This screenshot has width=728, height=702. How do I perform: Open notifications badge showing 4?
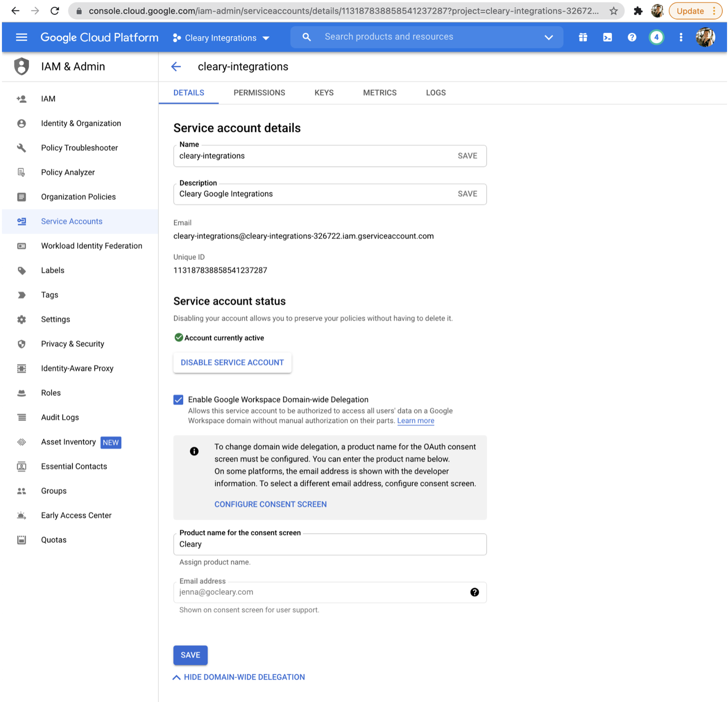click(656, 37)
